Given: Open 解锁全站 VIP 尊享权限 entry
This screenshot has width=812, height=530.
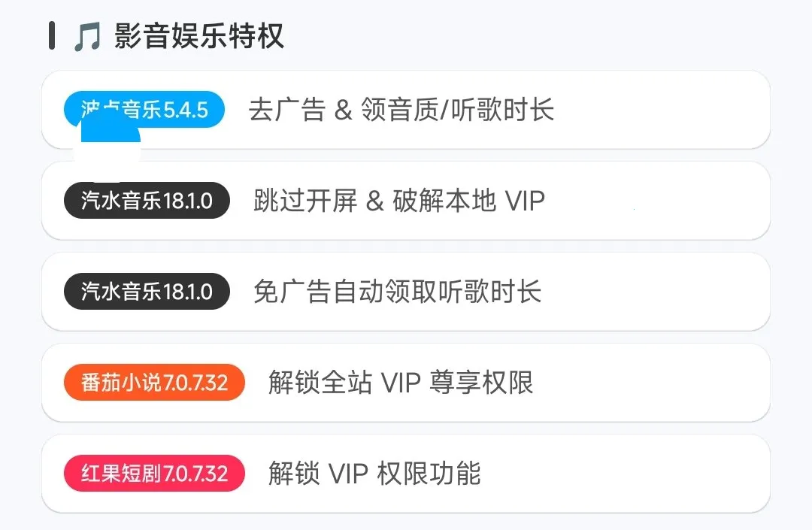Looking at the screenshot, I should pyautogui.click(x=401, y=383).
